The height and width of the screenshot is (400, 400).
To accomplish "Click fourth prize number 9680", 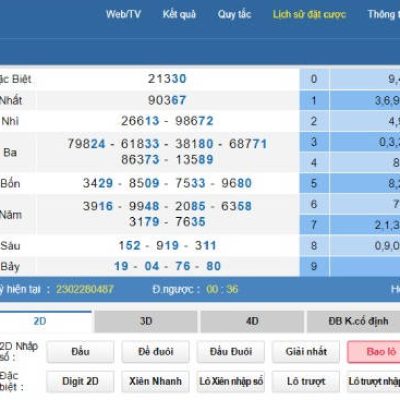I will pyautogui.click(x=237, y=183).
